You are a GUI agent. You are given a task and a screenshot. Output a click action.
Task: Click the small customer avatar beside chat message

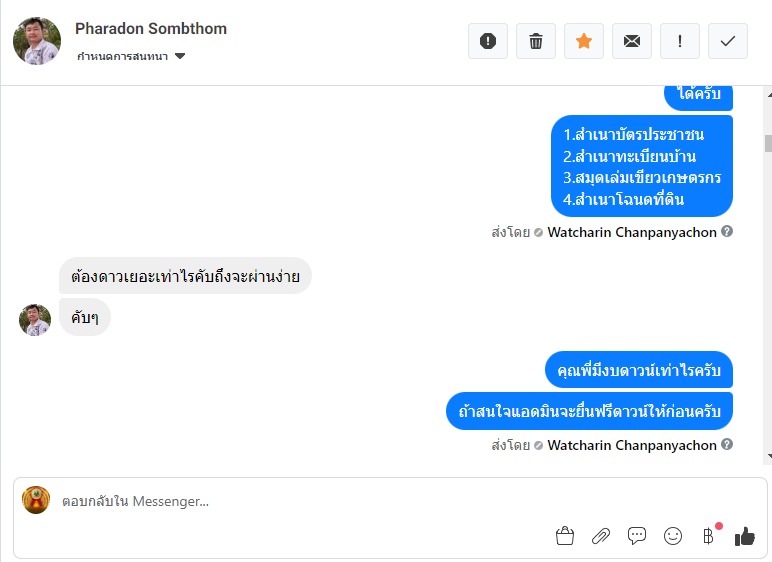tap(35, 320)
